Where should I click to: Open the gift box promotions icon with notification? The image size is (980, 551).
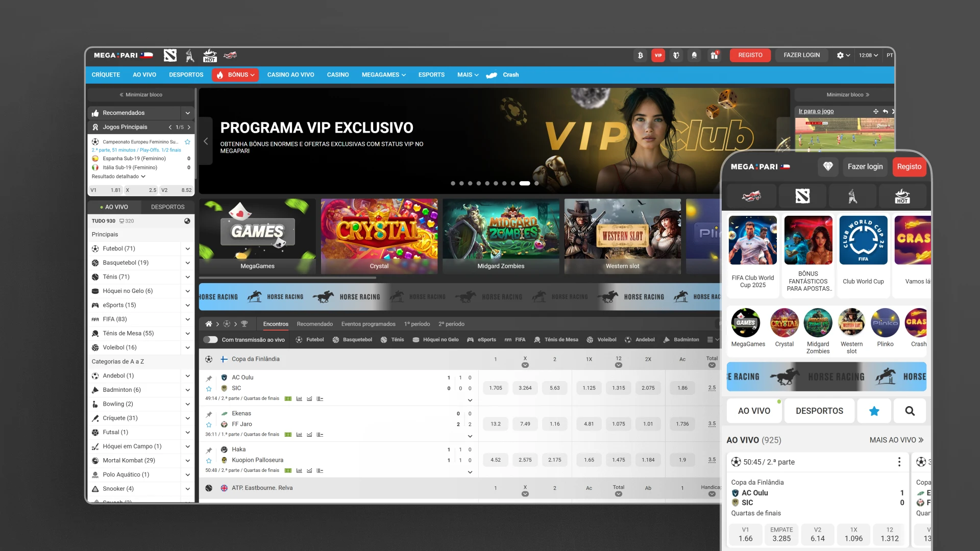pyautogui.click(x=715, y=55)
